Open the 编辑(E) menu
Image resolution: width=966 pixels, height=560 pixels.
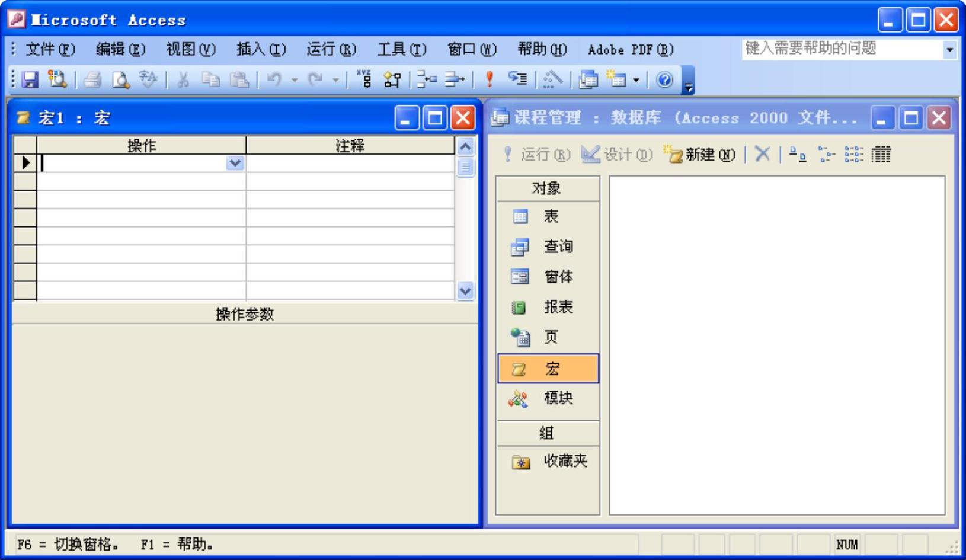pos(121,49)
